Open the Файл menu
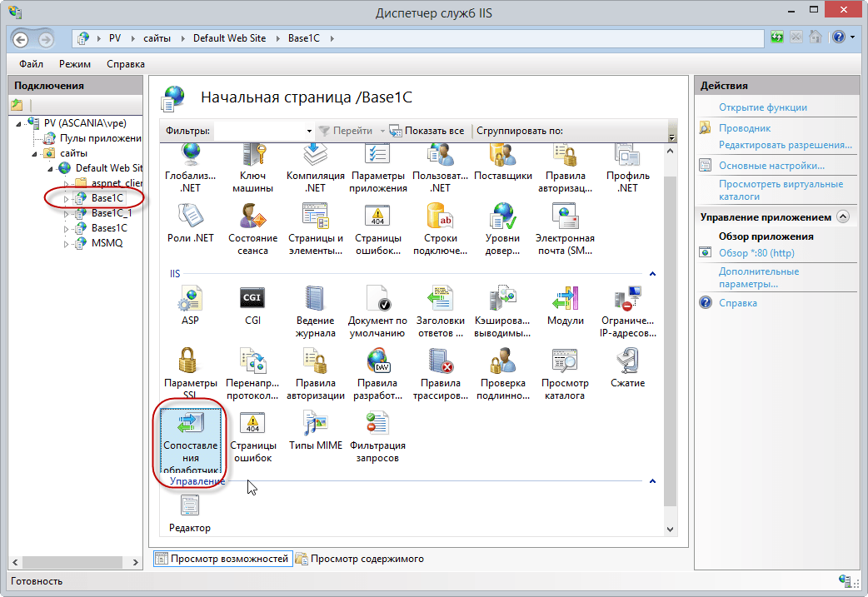 pos(31,64)
